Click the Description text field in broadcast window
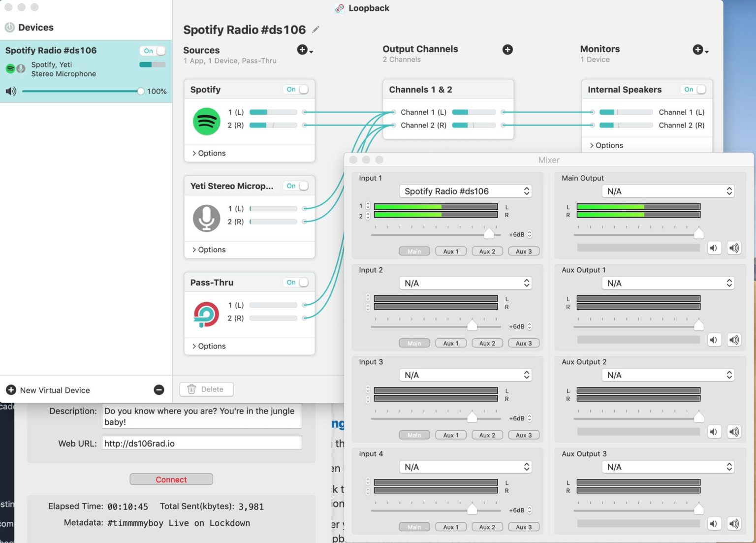Image resolution: width=756 pixels, height=543 pixels. pyautogui.click(x=202, y=416)
